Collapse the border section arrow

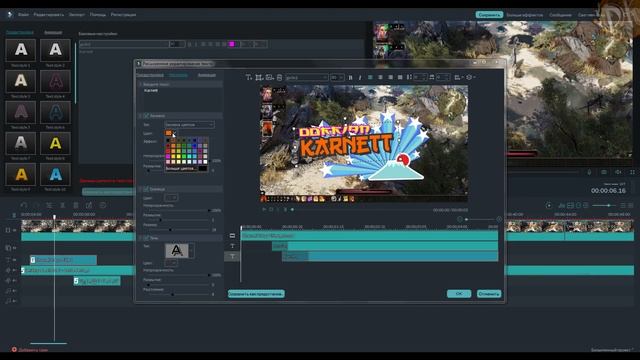tap(140, 189)
